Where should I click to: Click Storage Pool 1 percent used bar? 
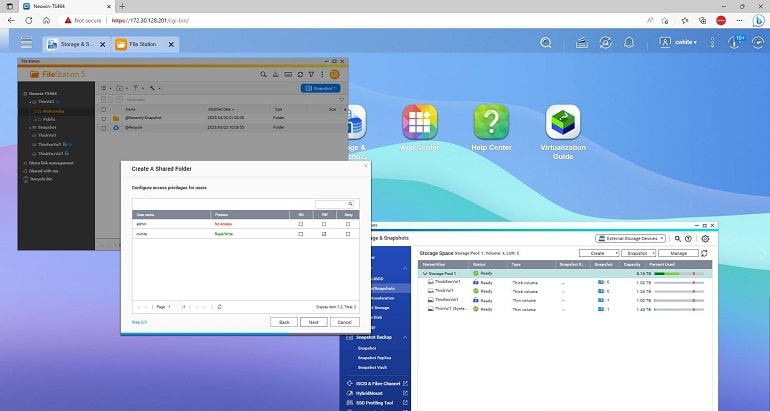pyautogui.click(x=679, y=274)
